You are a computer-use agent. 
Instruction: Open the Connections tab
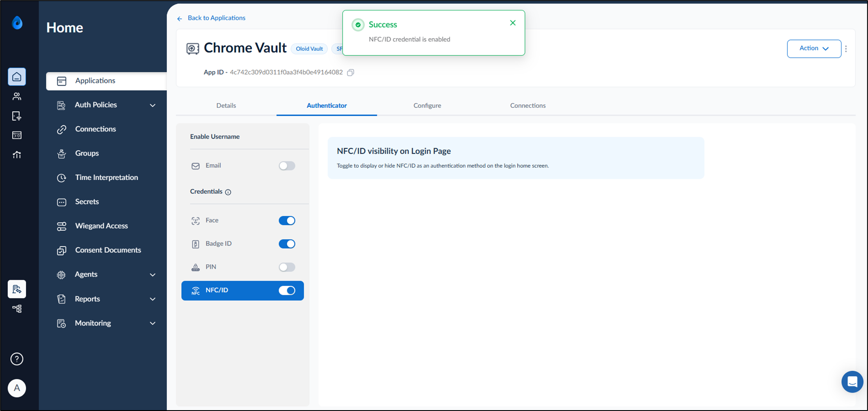click(x=528, y=106)
